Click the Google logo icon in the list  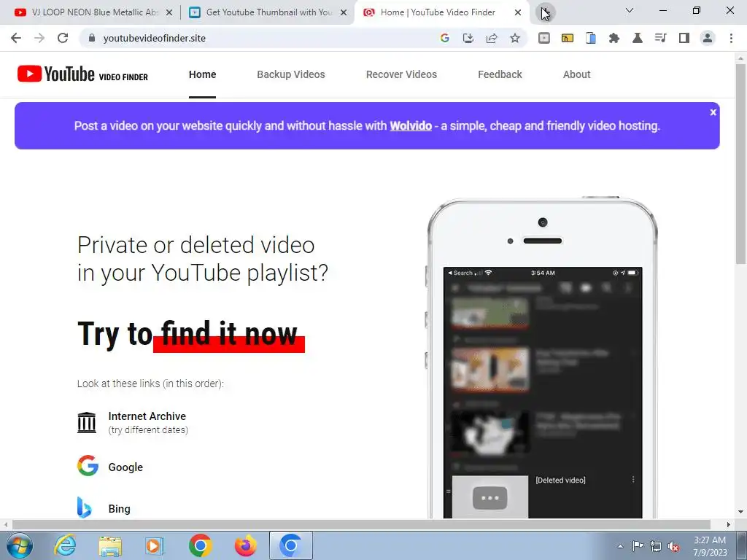pyautogui.click(x=88, y=466)
